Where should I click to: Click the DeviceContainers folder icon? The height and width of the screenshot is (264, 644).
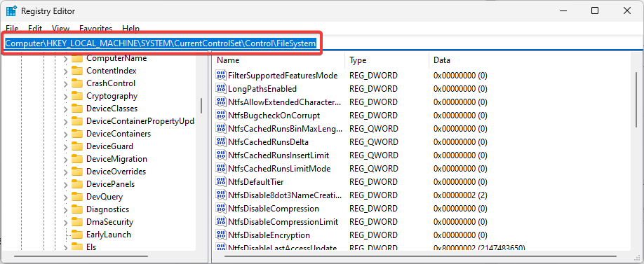click(x=77, y=134)
